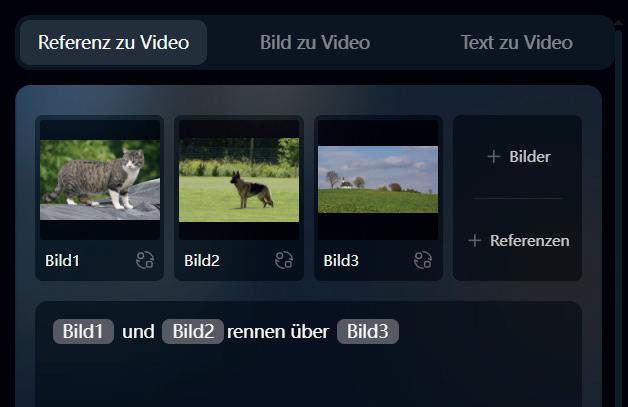The height and width of the screenshot is (407, 628).
Task: Click the empty area of the prompt box
Action: [x=308, y=377]
